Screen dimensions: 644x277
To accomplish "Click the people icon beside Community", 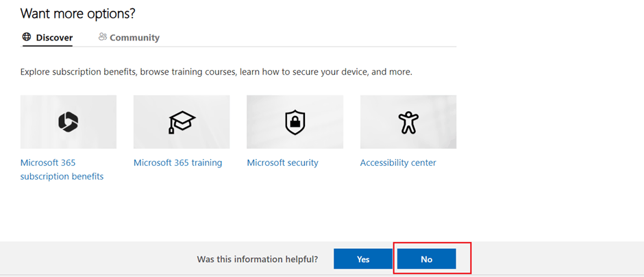I will (x=102, y=37).
